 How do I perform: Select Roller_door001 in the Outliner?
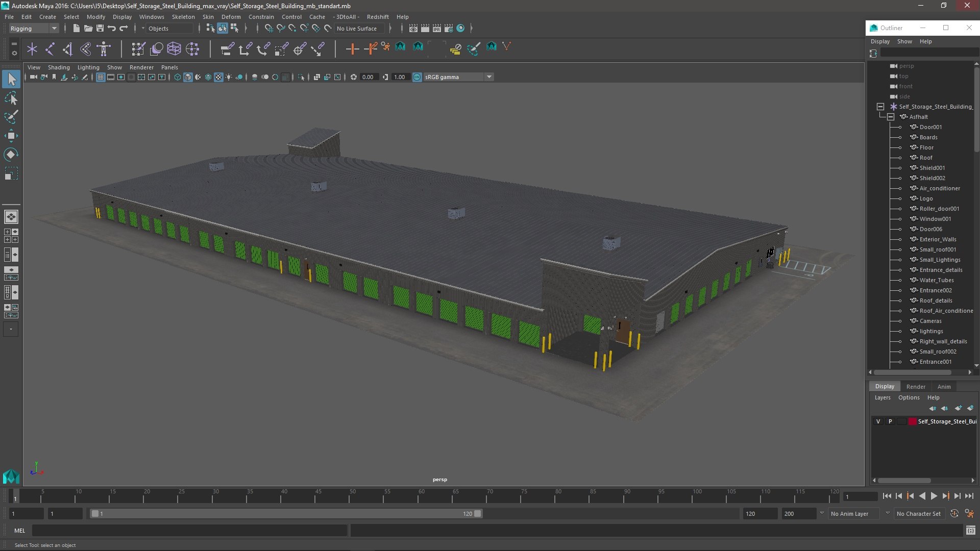pos(939,209)
